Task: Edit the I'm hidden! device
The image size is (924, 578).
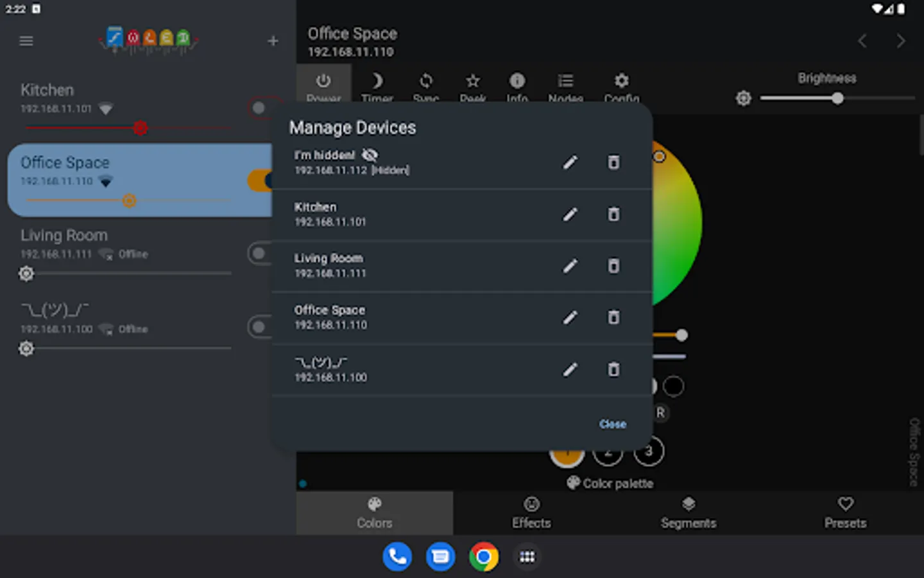Action: coord(570,162)
